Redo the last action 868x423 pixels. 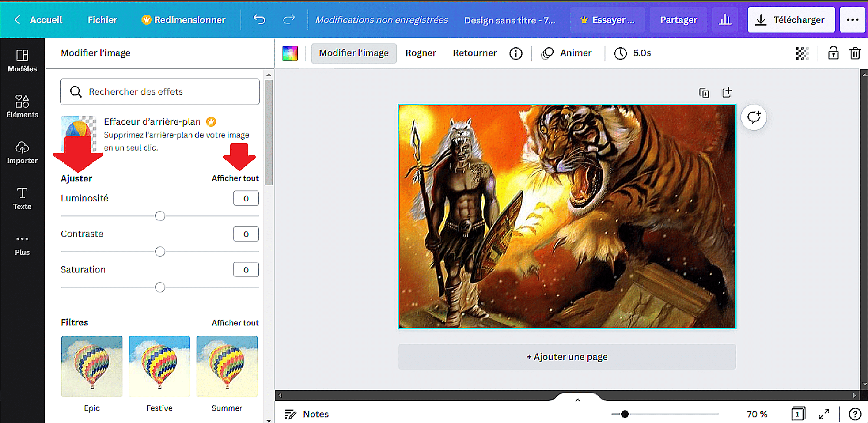coord(289,20)
